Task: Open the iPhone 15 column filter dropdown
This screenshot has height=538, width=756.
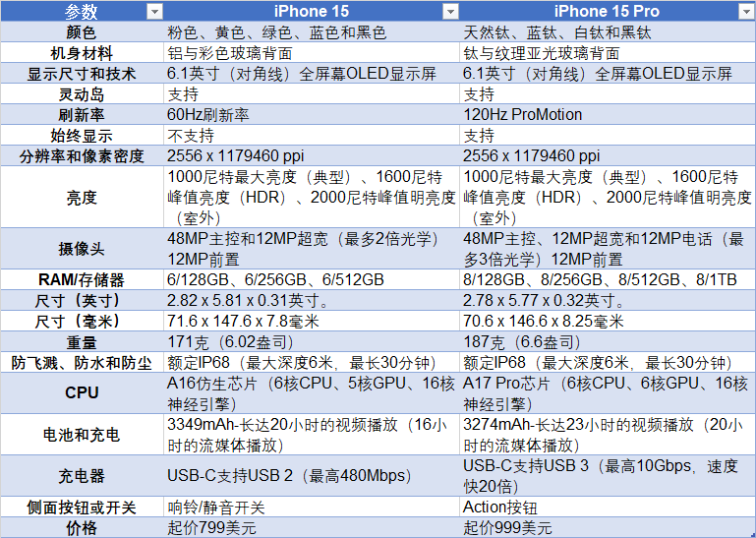Action: pos(450,12)
